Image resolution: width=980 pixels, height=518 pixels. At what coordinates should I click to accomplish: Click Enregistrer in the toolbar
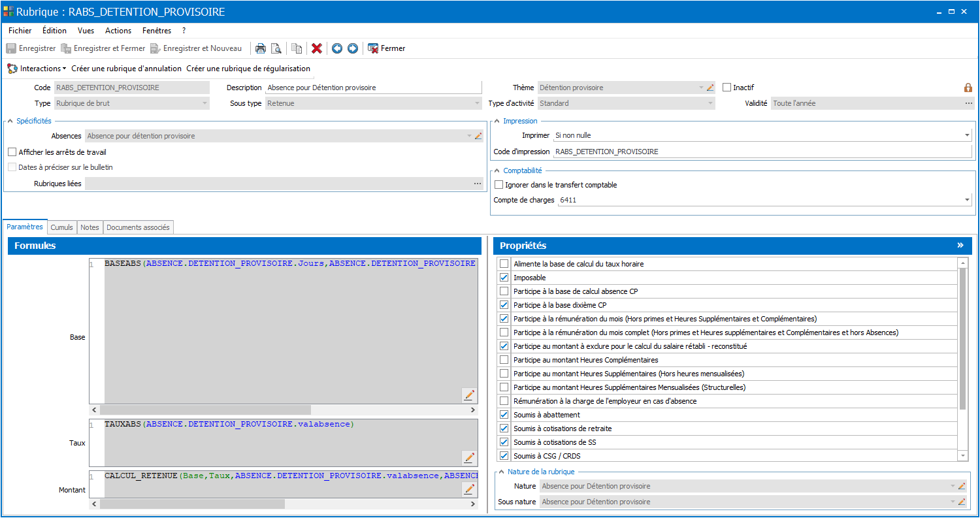[31, 48]
